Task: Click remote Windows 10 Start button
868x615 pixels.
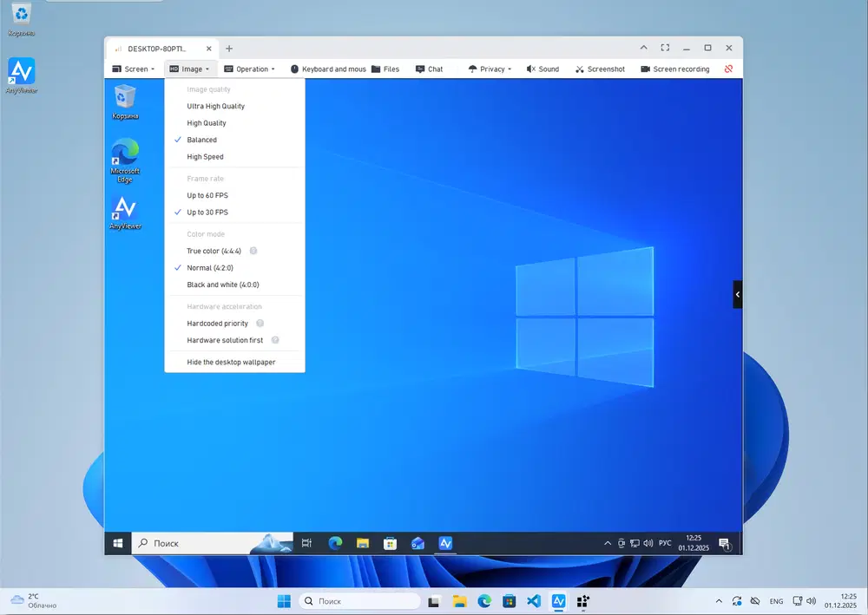Action: 118,544
